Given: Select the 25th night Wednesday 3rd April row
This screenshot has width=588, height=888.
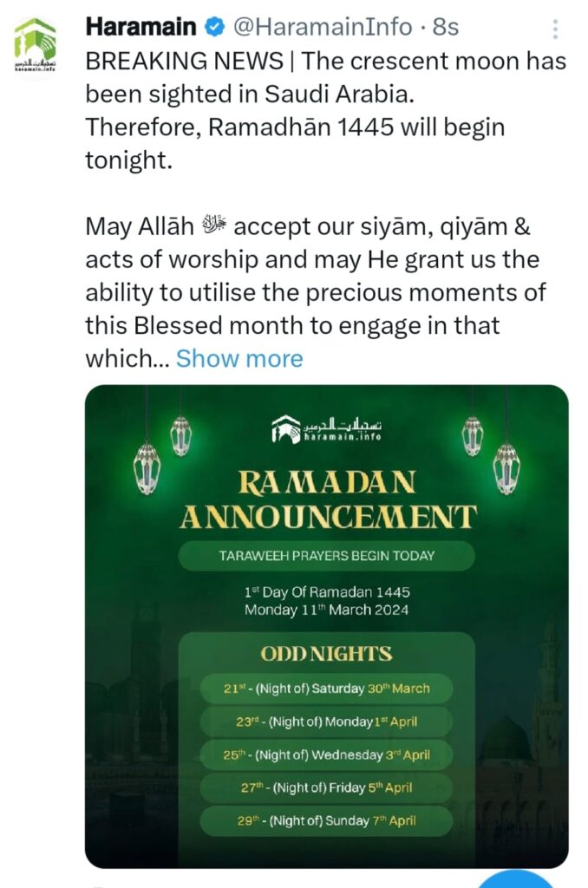Looking at the screenshot, I should pyautogui.click(x=326, y=754).
